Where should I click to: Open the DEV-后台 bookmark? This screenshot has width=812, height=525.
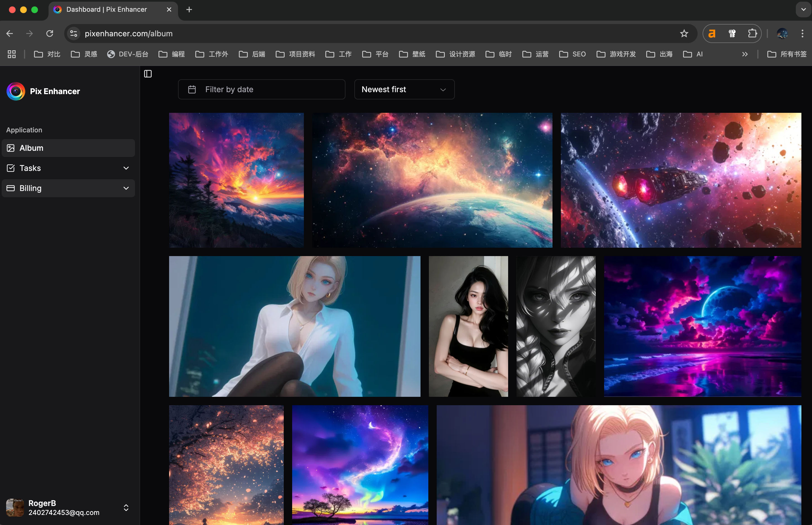tap(128, 54)
